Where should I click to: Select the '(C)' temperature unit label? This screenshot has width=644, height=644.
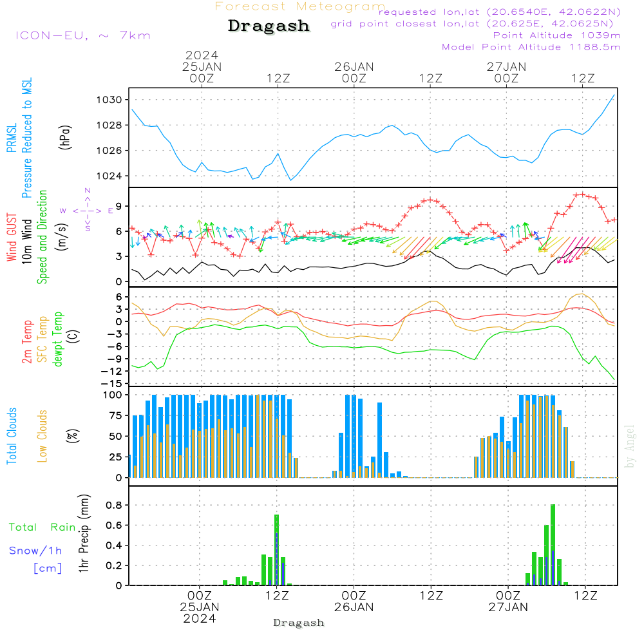pyautogui.click(x=73, y=336)
